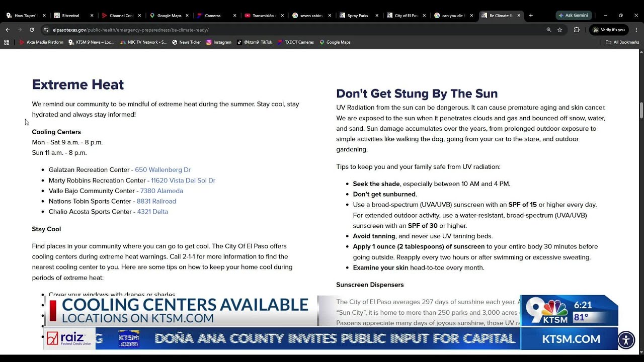Screen dimensions: 644x362
Task: Open the Akta Media Platform bookmark
Action: pyautogui.click(x=41, y=42)
